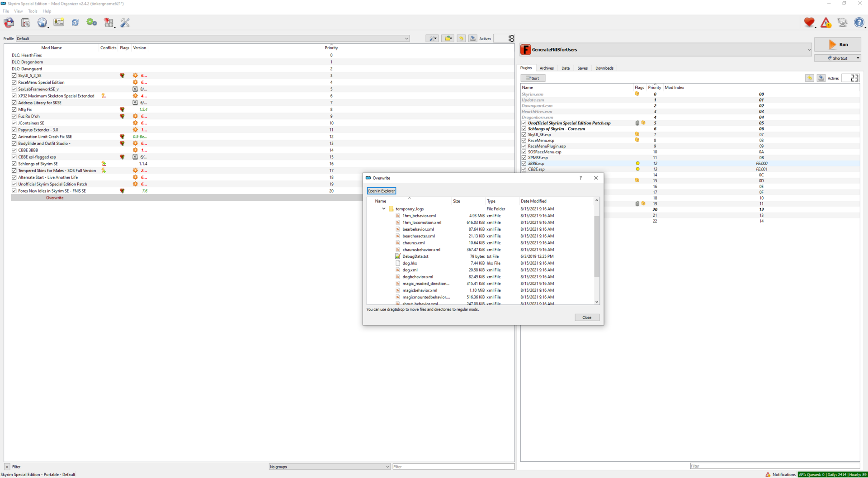Viewport: 868px width, 478px height.
Task: Click the warning icon in the status bar
Action: (x=768, y=474)
